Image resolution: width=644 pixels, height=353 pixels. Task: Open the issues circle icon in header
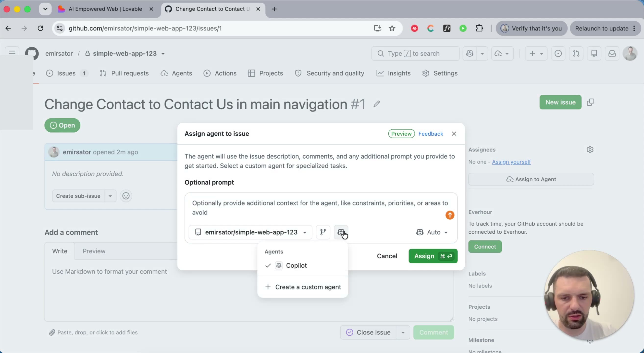pos(558,53)
